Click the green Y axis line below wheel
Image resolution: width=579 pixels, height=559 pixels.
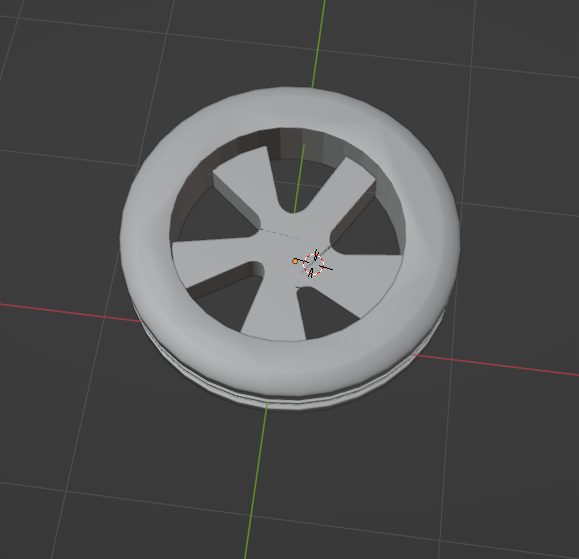(256, 480)
